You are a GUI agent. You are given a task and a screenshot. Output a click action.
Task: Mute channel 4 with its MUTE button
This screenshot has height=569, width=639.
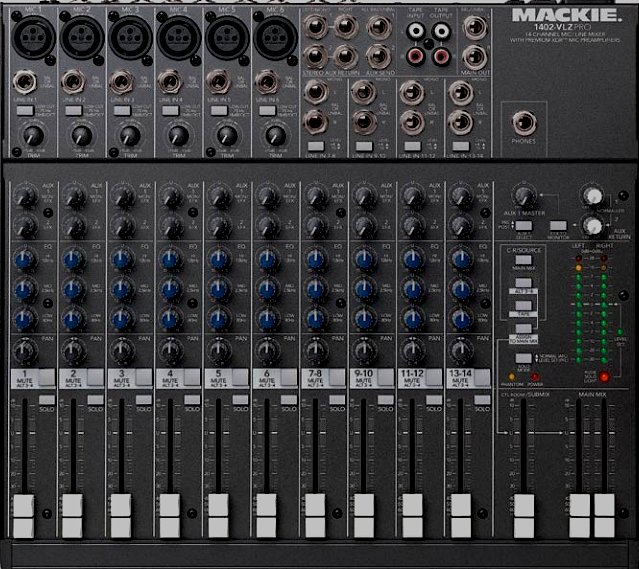(x=192, y=377)
